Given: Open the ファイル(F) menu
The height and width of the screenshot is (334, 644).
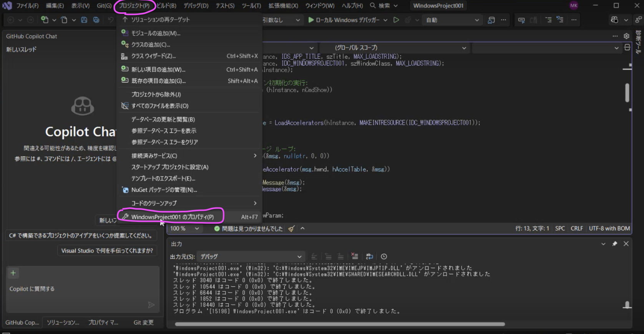Looking at the screenshot, I should coord(27,6).
